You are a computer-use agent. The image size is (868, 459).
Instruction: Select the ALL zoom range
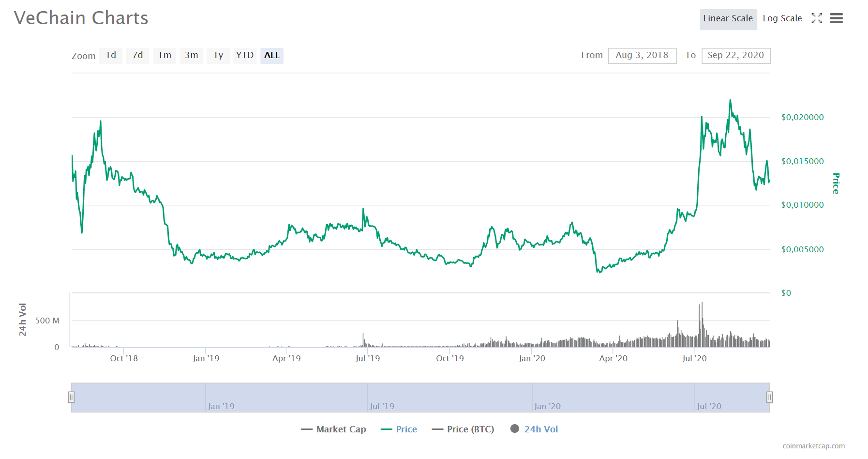pos(272,55)
